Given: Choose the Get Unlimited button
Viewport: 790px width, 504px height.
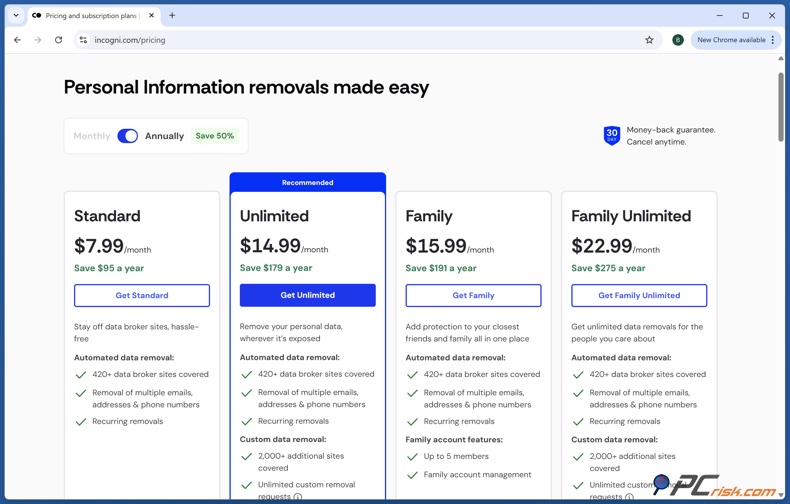Looking at the screenshot, I should [x=307, y=295].
